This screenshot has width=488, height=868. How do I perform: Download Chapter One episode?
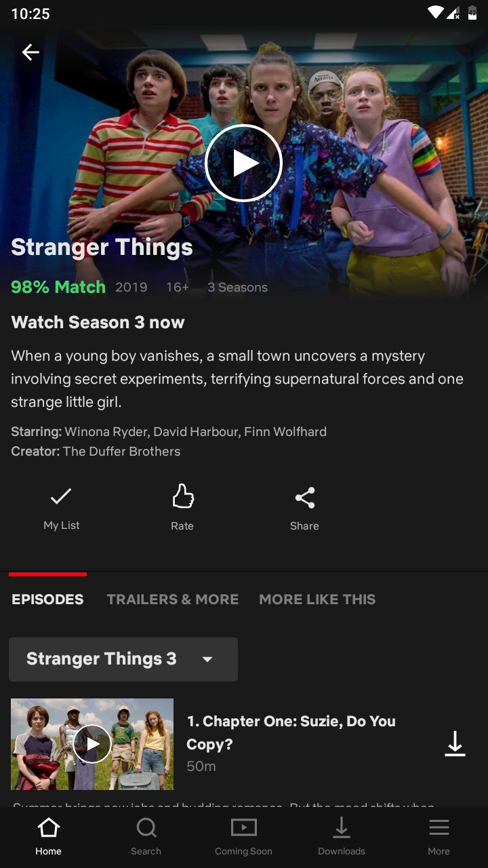[455, 744]
